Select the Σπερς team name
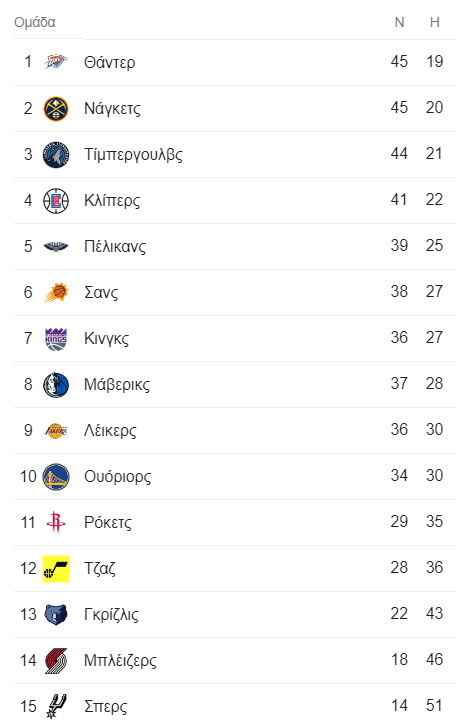The image size is (456, 727). coord(105,706)
